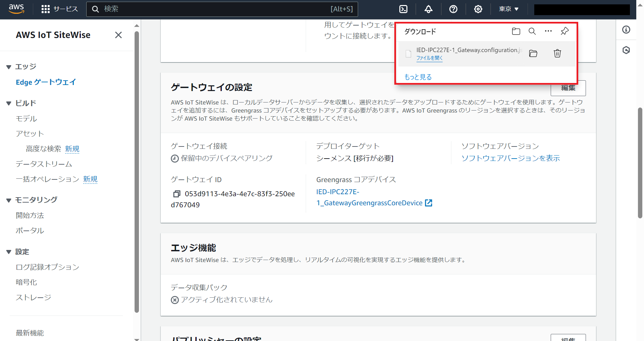Screen dimensions: 644x341
Task: Click inside the AWS search bar
Action: 221,9
